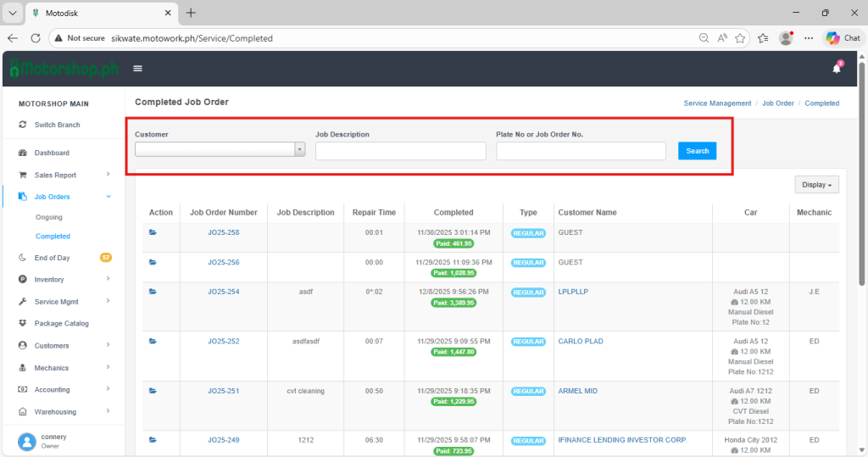Open folder icon for job JO25-258
Screen dimensions: 868x457
pyautogui.click(x=153, y=232)
